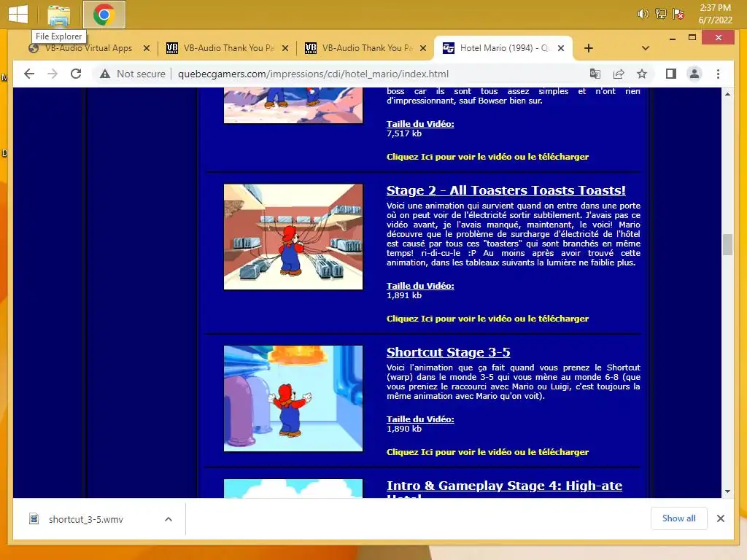This screenshot has width=747, height=560.
Task: Bookmark this page with the star
Action: [x=642, y=74]
